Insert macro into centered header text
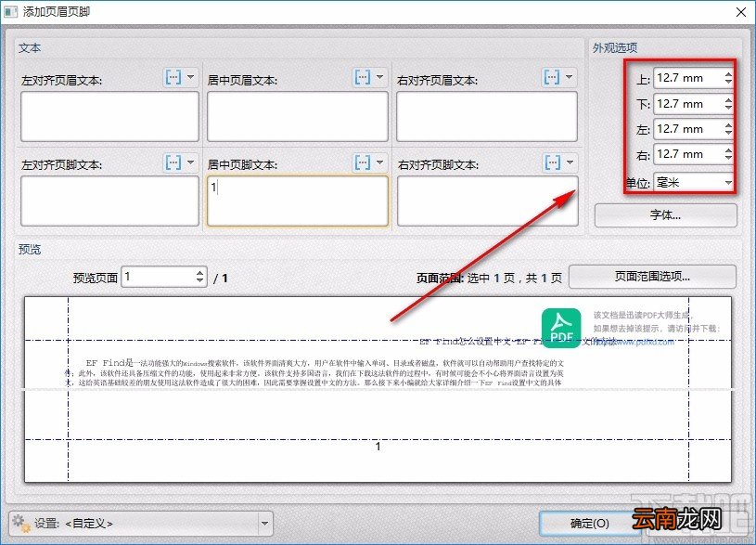Image resolution: width=756 pixels, height=545 pixels. coord(363,77)
